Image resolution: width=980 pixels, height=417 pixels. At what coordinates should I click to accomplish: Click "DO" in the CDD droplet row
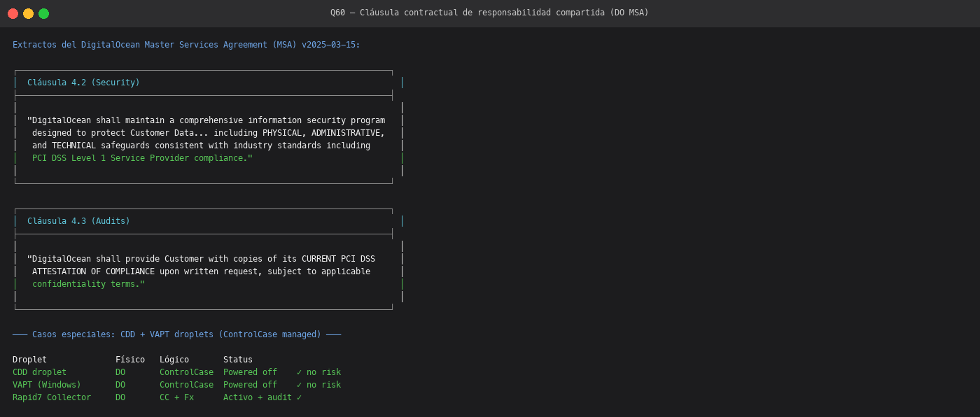pyautogui.click(x=120, y=372)
